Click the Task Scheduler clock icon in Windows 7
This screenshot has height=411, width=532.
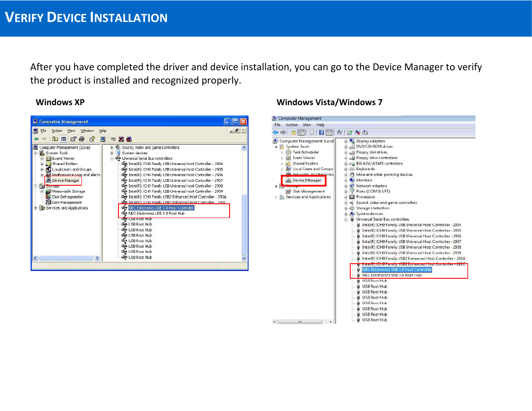[x=288, y=152]
